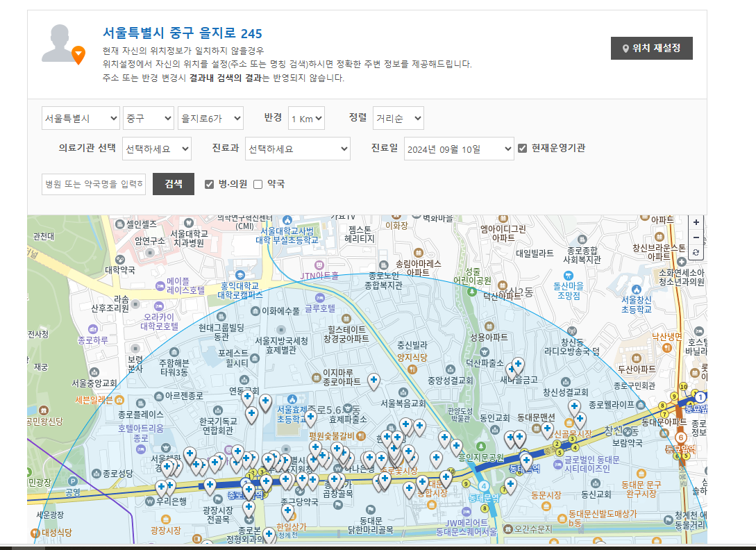Zoom out using the map minus icon

[695, 237]
